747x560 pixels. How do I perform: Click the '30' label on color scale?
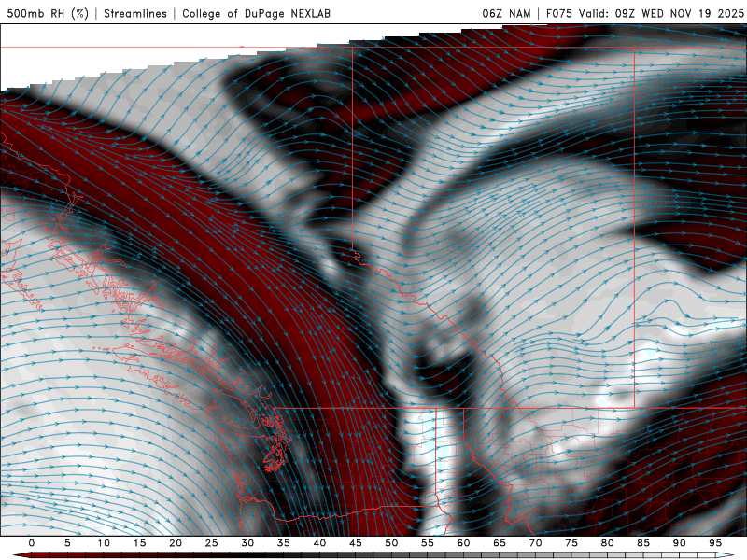coord(247,543)
